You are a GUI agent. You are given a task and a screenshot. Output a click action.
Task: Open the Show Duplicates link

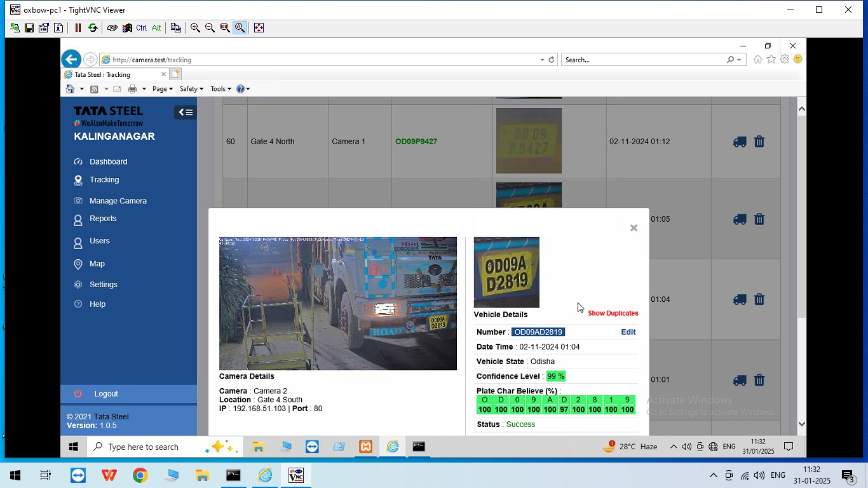tap(613, 313)
